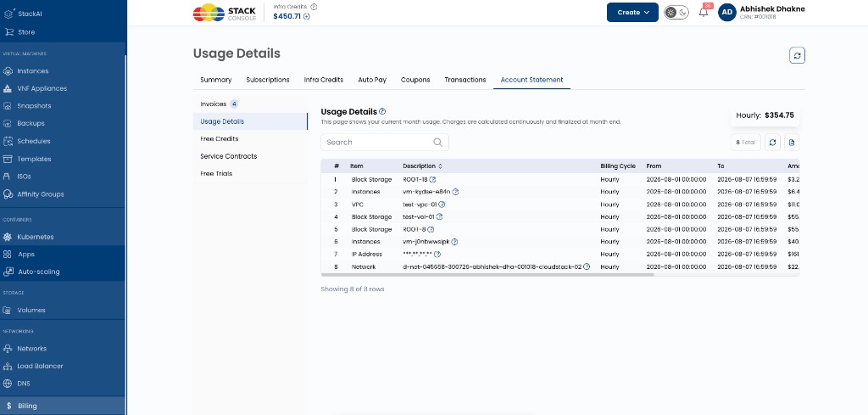Click info icon next to masked IP address
Image resolution: width=868 pixels, height=415 pixels.
(437, 255)
